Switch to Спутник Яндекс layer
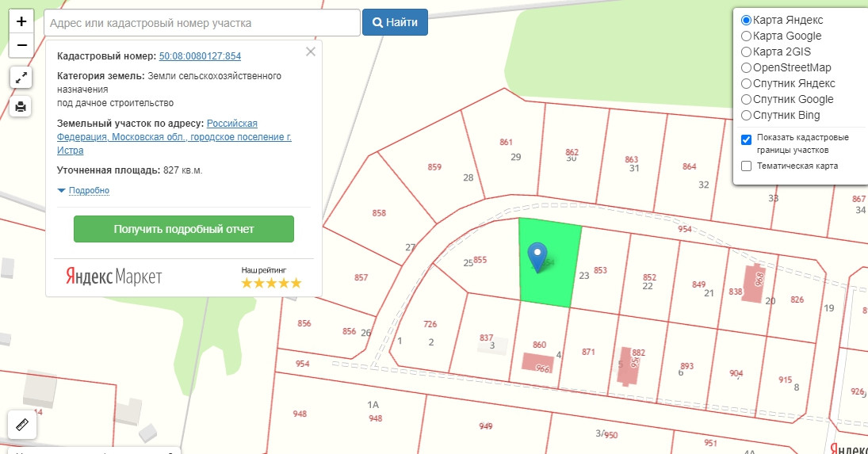 (x=746, y=83)
